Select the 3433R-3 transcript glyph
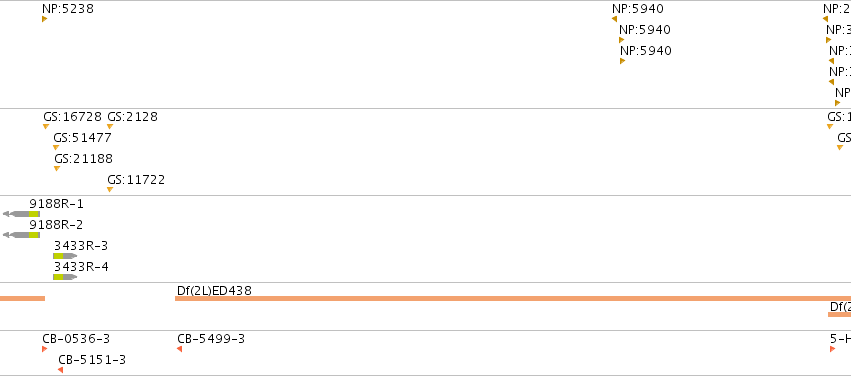Screen dimensions: 851x376 tap(65, 256)
